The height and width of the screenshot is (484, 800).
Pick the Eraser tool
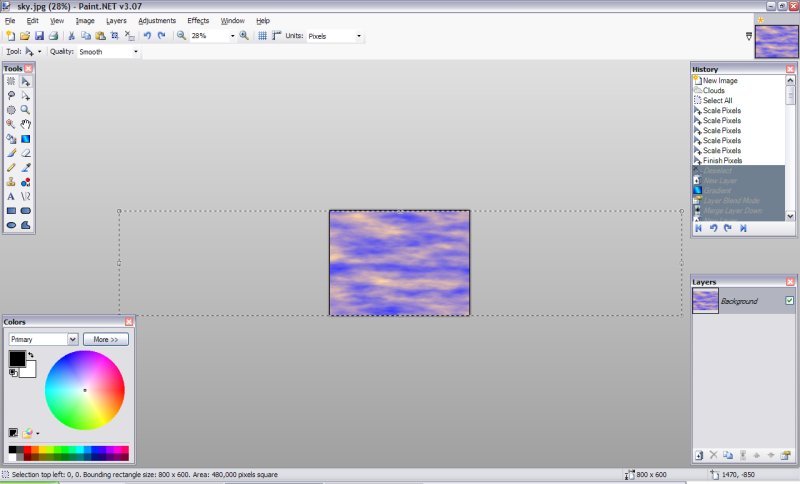[26, 153]
